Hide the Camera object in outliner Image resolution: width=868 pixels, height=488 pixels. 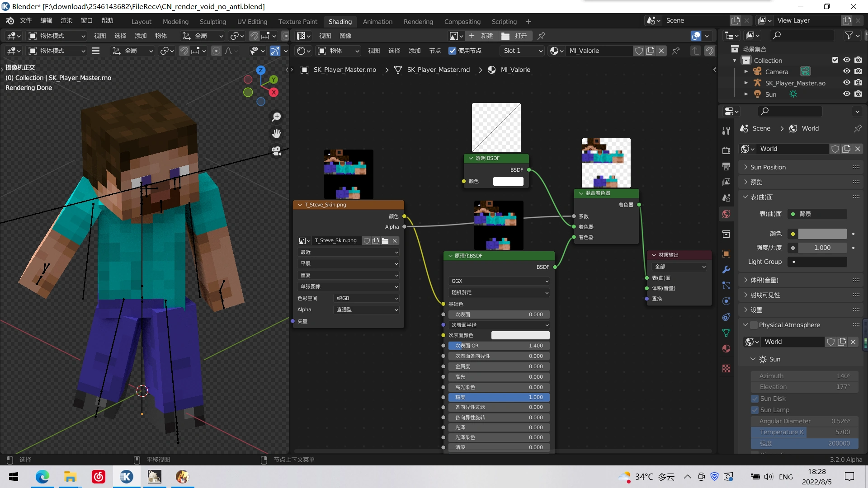tap(846, 71)
